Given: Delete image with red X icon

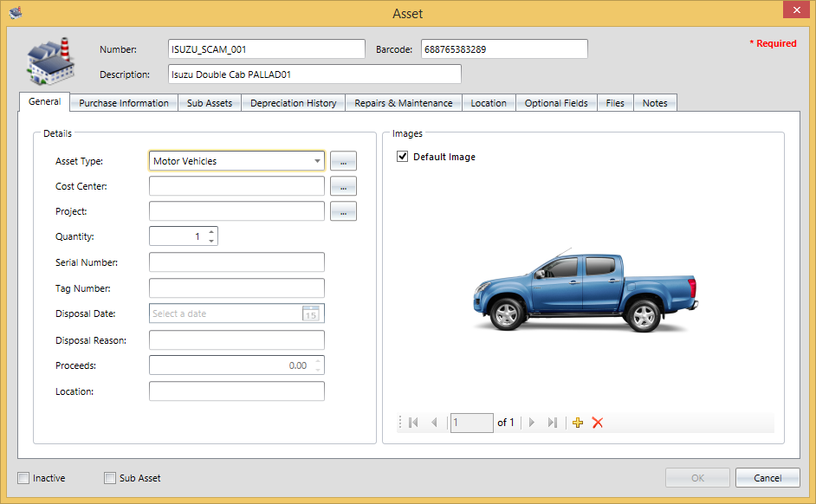Looking at the screenshot, I should pyautogui.click(x=598, y=423).
